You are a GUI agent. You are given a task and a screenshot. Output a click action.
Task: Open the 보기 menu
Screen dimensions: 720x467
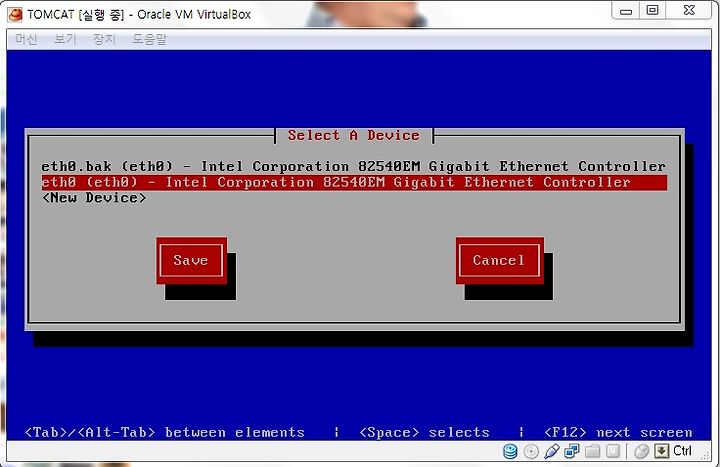click(65, 39)
